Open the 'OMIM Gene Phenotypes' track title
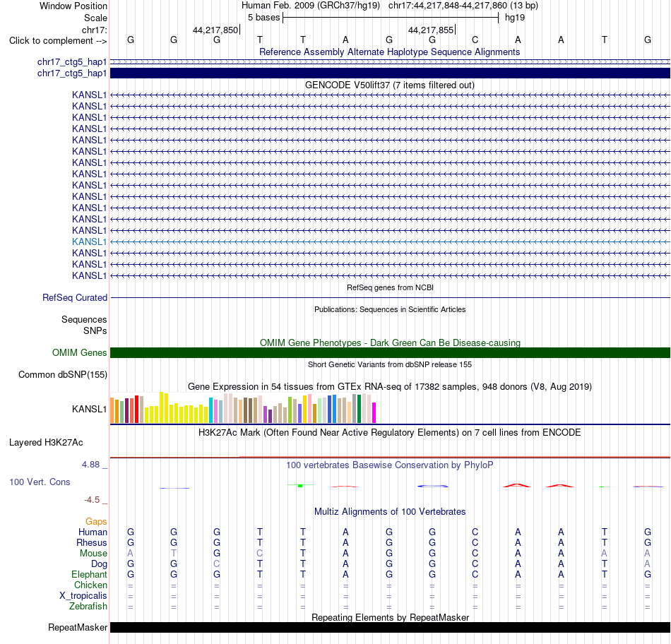This screenshot has height=644, width=671. click(x=390, y=342)
